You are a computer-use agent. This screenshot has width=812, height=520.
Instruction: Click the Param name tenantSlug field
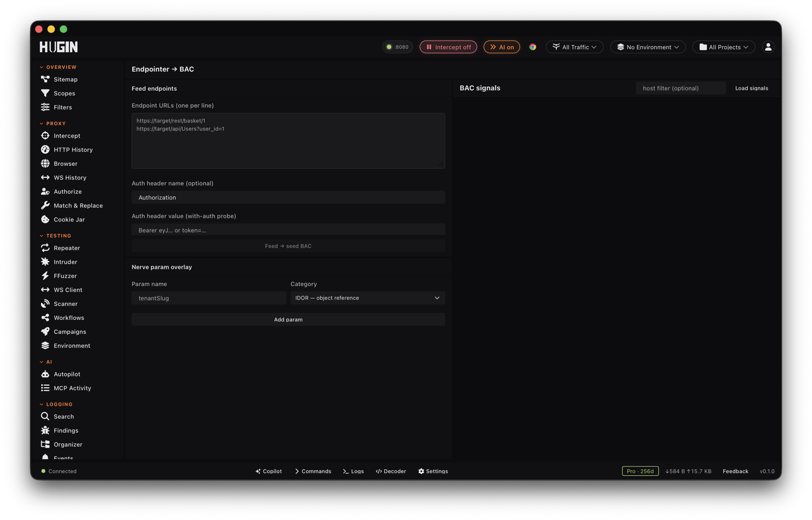tap(209, 298)
